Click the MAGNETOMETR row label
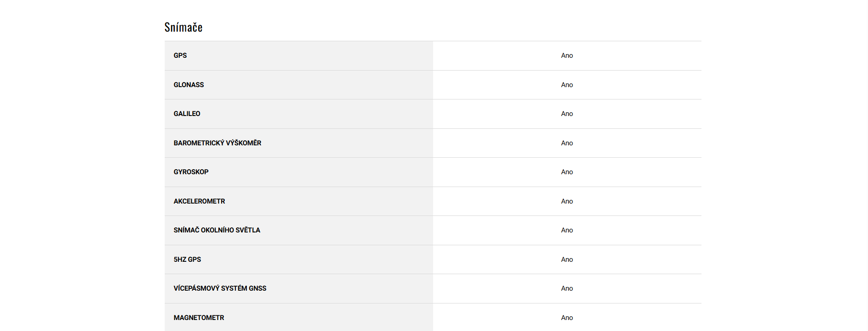The height and width of the screenshot is (331, 868). tap(199, 318)
